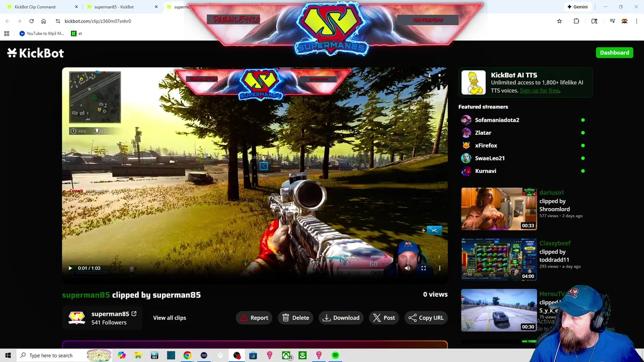Click Sofamaniadota2 avatar icon

click(x=466, y=120)
